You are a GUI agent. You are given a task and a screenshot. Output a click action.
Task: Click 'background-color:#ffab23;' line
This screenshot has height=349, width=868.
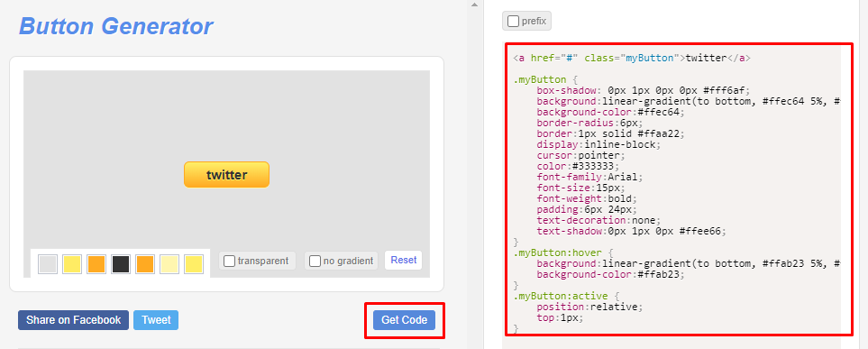click(610, 275)
